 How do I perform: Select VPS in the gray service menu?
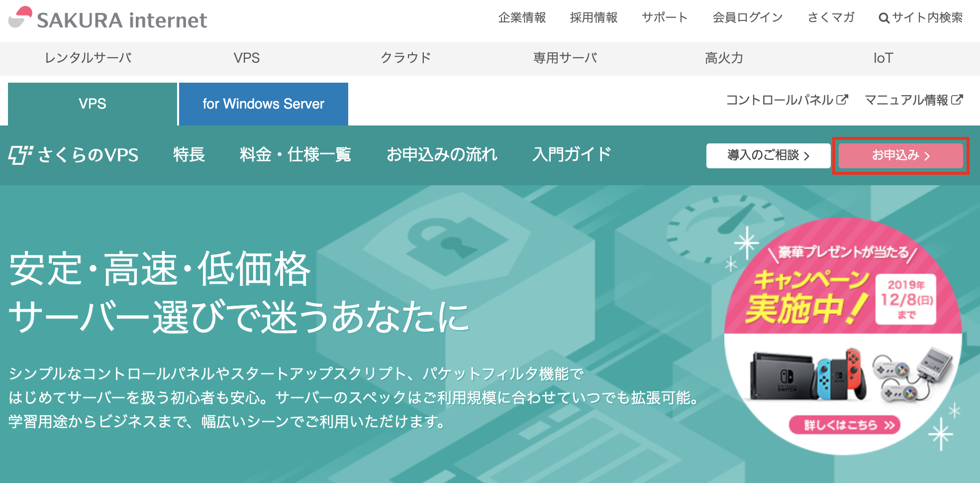[x=247, y=58]
